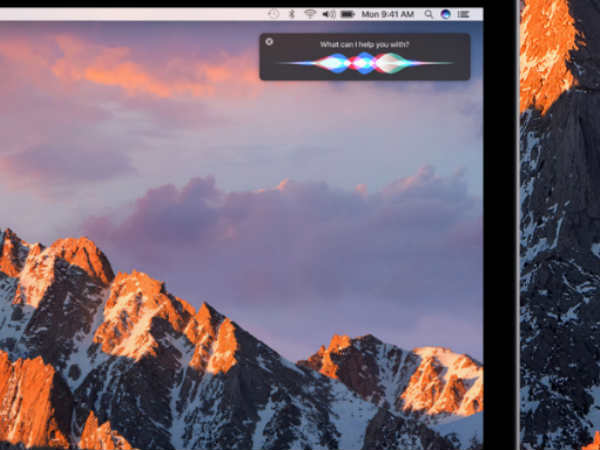Viewport: 600px width, 450px height.
Task: Close the Siri panel
Action: point(269,42)
